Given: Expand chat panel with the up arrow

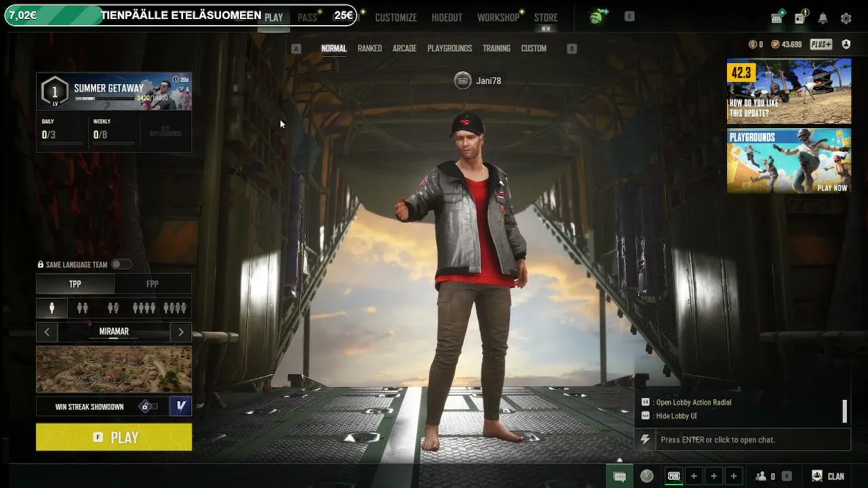Looking at the screenshot, I should pos(619,460).
